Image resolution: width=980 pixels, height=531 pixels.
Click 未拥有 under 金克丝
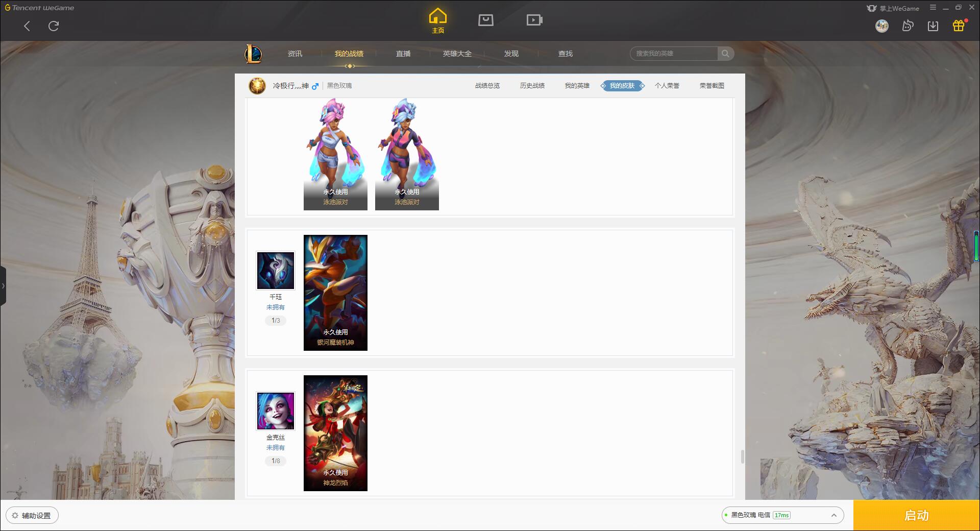coord(276,448)
